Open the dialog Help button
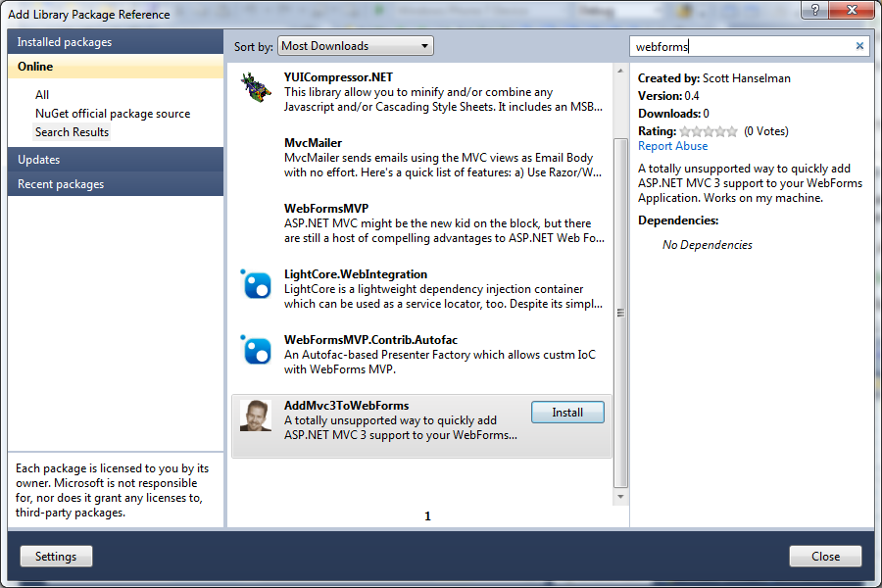Viewport: 882px width, 588px height. [815, 9]
